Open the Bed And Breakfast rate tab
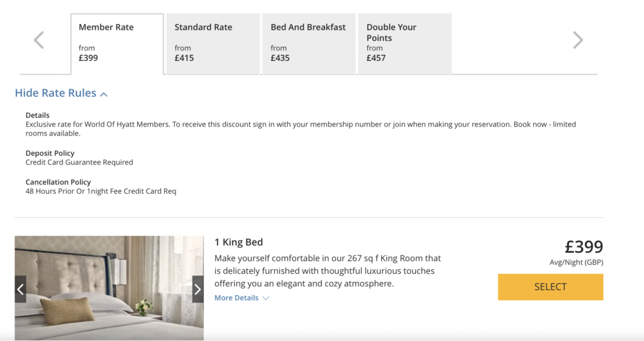This screenshot has width=644, height=341. [308, 43]
